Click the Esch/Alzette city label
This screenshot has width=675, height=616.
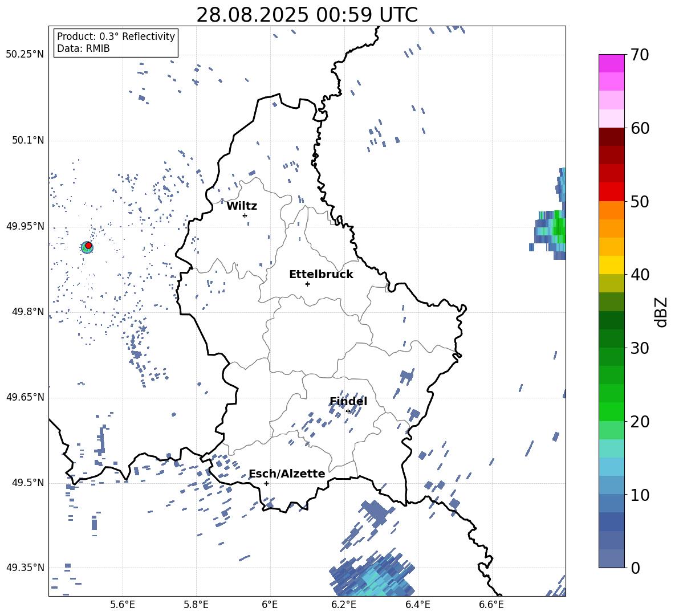(x=287, y=474)
